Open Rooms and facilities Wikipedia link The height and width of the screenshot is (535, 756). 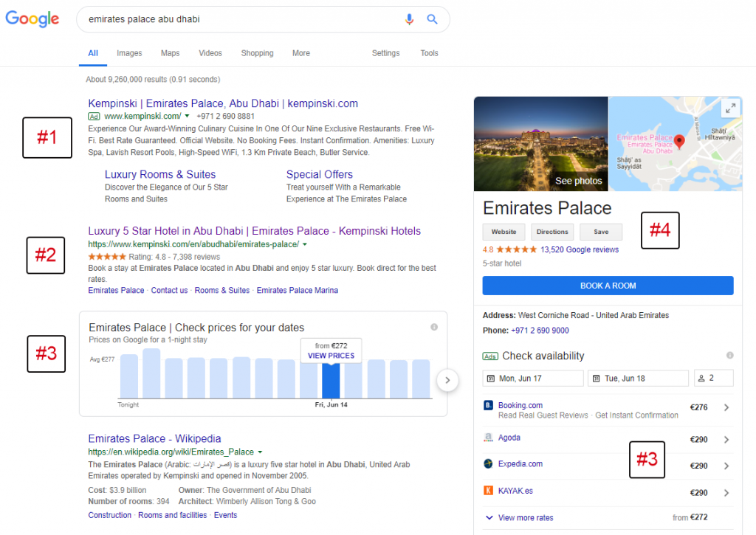[x=173, y=515]
